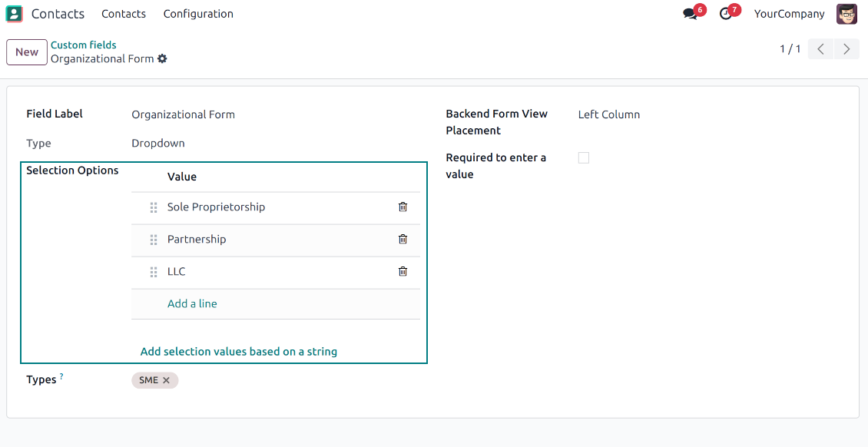Screen dimensions: 868x447
Task: Open the chat messages icon
Action: (x=690, y=14)
